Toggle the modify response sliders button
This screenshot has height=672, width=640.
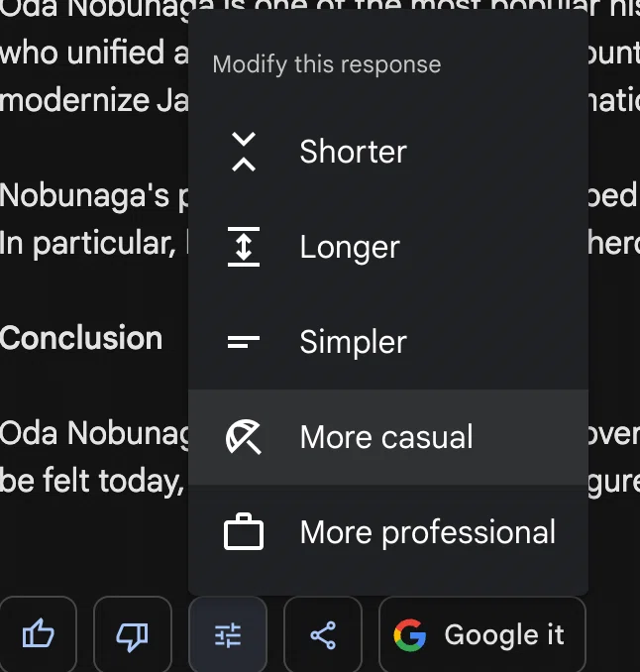point(228,634)
